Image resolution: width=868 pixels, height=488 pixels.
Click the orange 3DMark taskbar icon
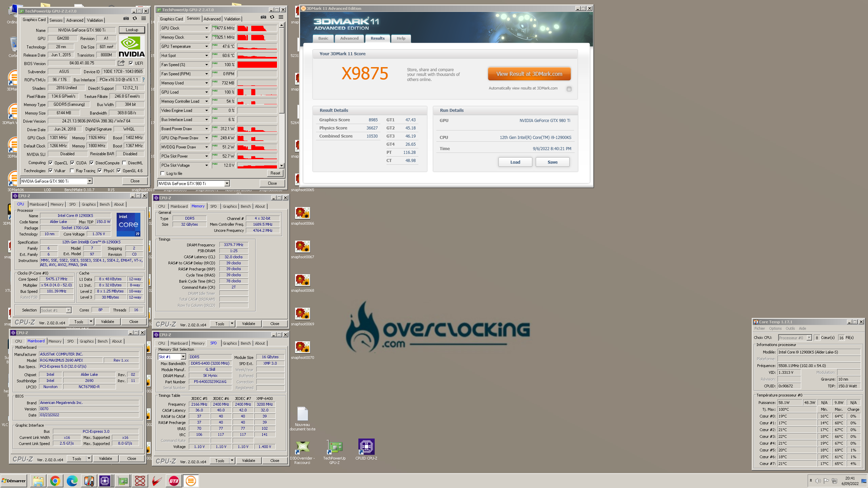click(x=191, y=481)
